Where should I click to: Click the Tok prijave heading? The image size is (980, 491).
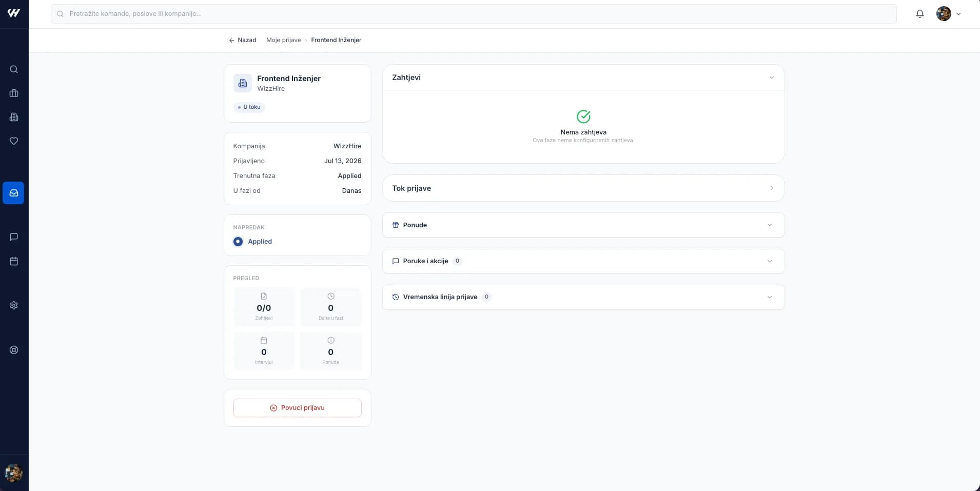pos(411,188)
